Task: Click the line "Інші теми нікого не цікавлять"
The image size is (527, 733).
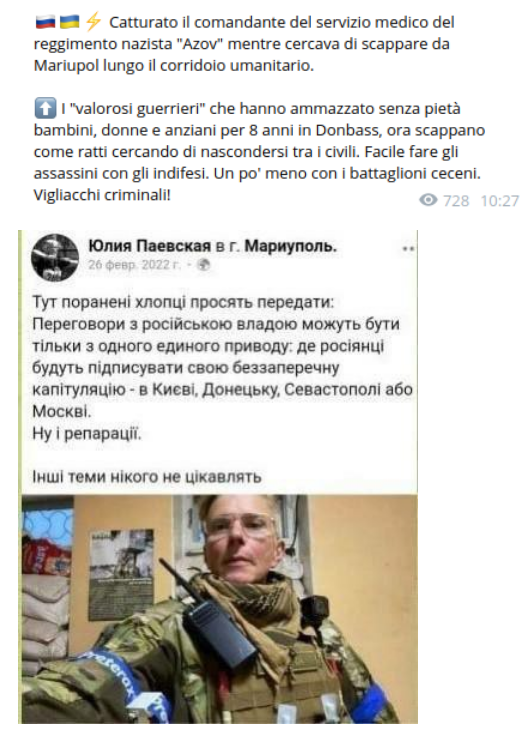Action: click(x=147, y=477)
